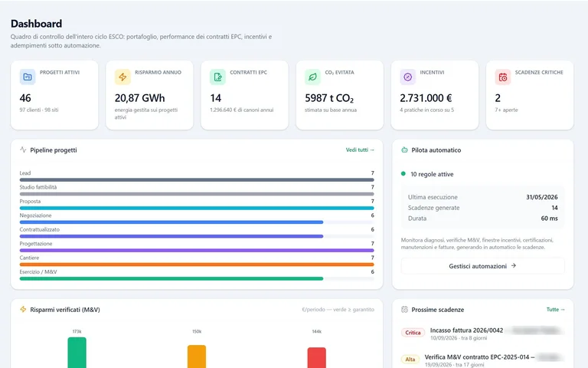Click the Ultima esecuzione date 31/05/2026

pyautogui.click(x=541, y=197)
